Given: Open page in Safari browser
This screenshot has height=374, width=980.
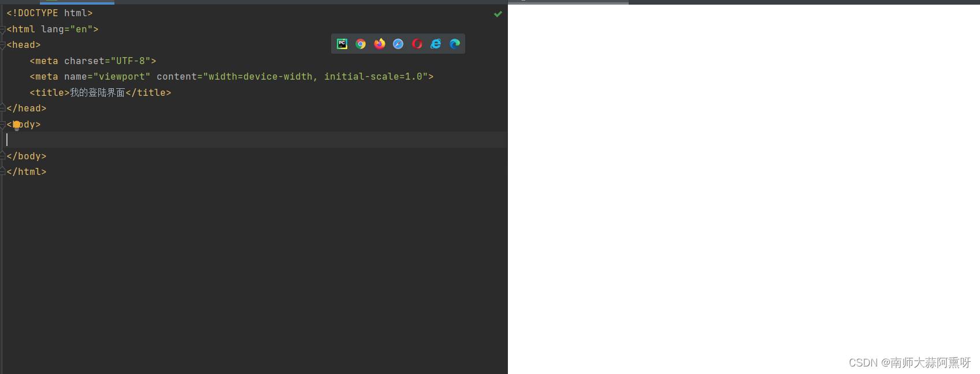Looking at the screenshot, I should 398,44.
